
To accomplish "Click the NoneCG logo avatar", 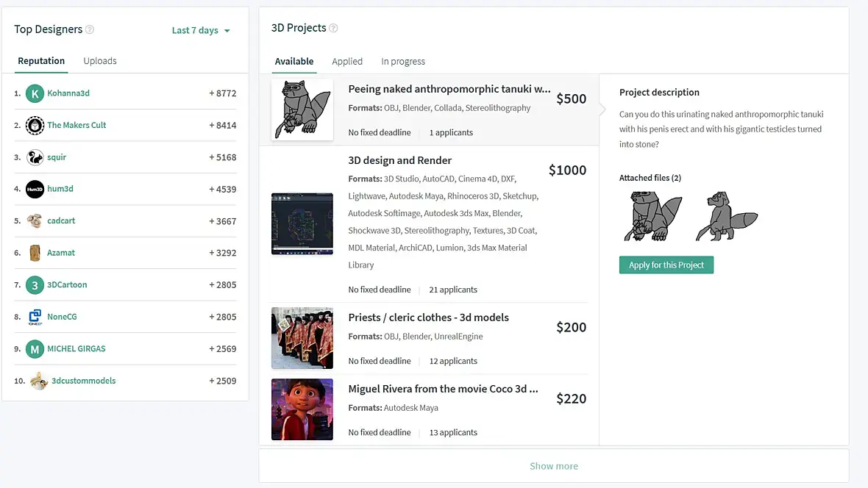I will click(x=35, y=317).
